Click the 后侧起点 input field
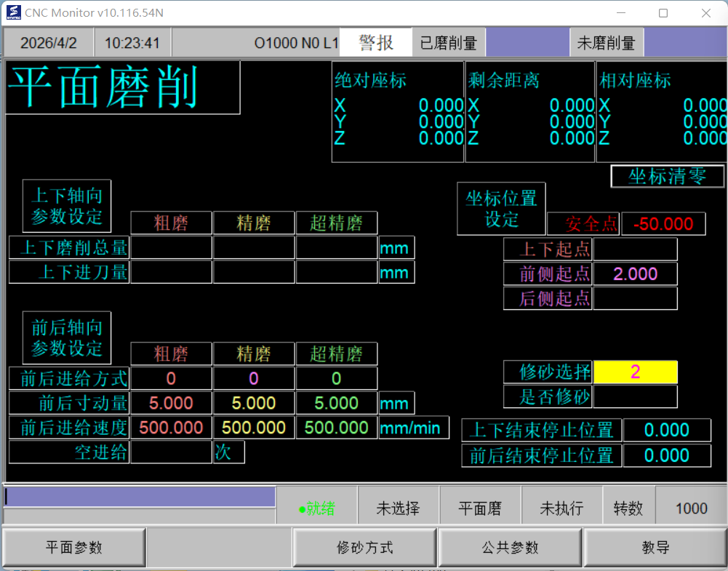The image size is (728, 571). click(635, 298)
